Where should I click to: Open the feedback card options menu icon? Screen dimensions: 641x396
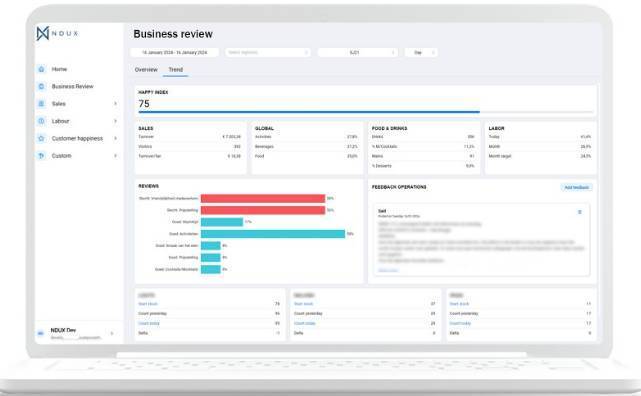579,212
